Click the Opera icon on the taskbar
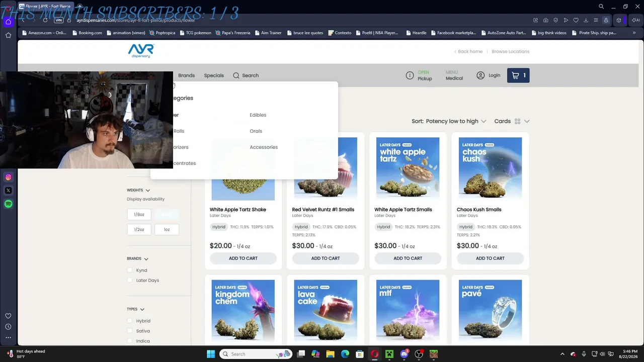 375,354
